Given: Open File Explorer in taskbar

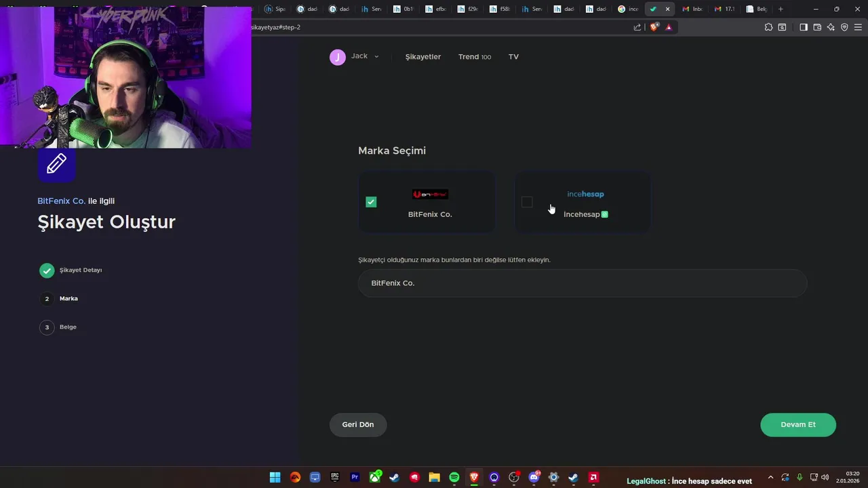Looking at the screenshot, I should pos(434,477).
